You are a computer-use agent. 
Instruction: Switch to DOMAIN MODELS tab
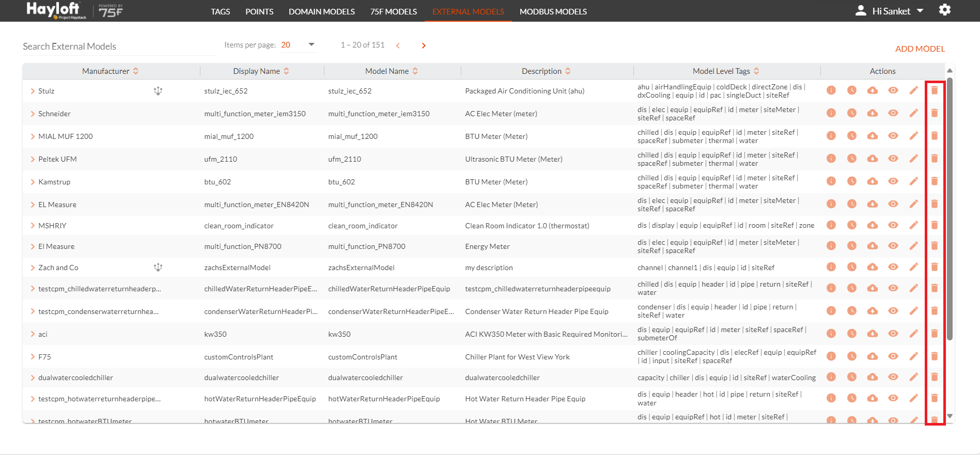click(322, 11)
